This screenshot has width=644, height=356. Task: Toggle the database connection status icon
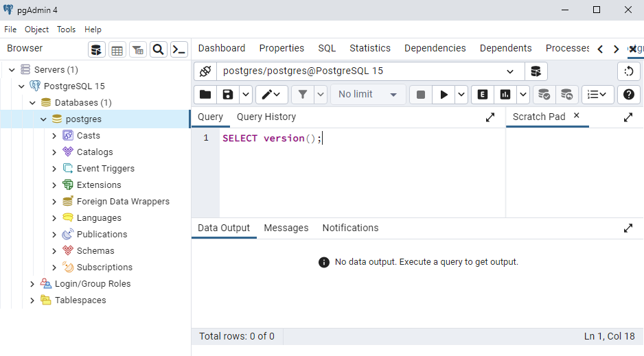click(205, 71)
